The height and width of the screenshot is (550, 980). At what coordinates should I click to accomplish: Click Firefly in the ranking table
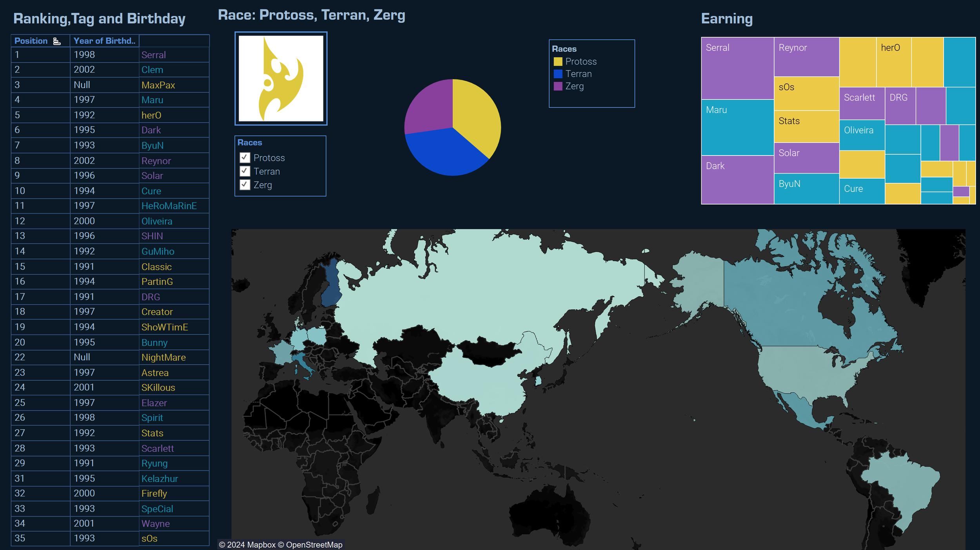click(x=154, y=493)
